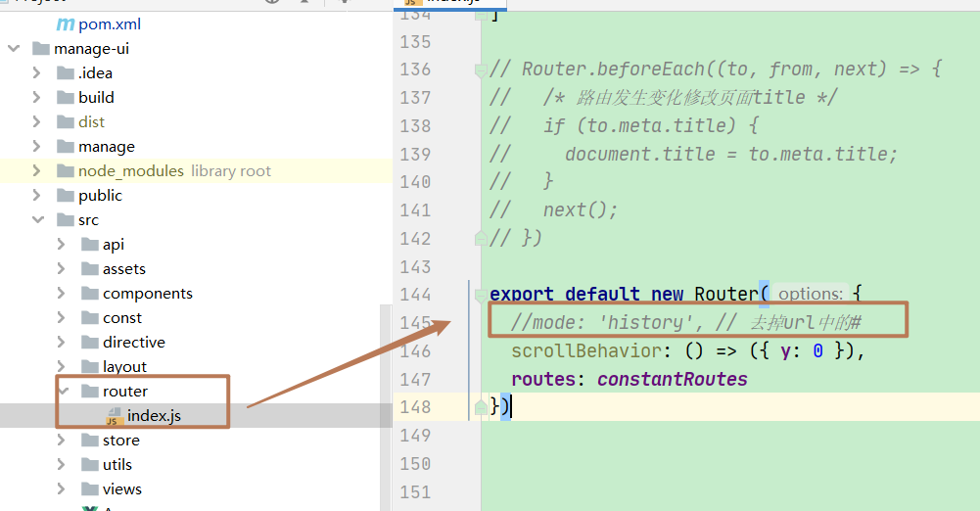Click line number 143 in gutter
980x511 pixels.
pos(415,266)
